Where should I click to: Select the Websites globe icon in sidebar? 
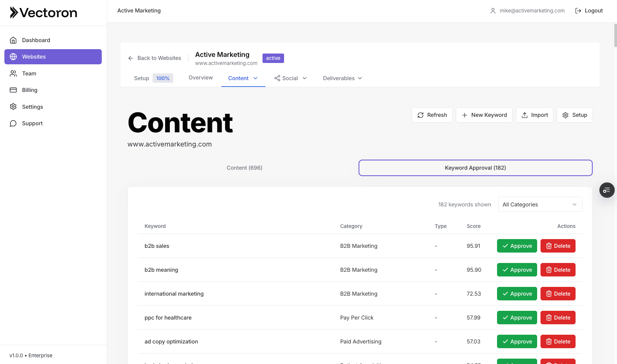pos(13,57)
